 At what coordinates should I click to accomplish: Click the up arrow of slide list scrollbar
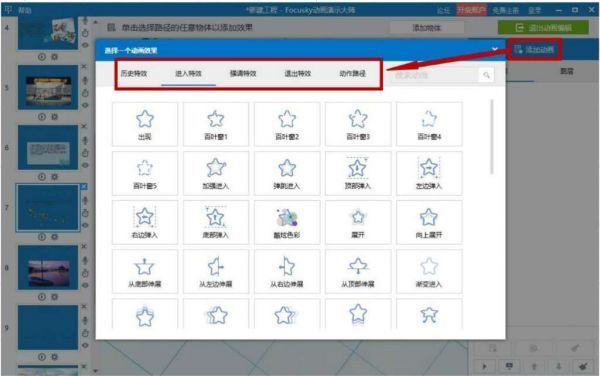click(x=95, y=22)
